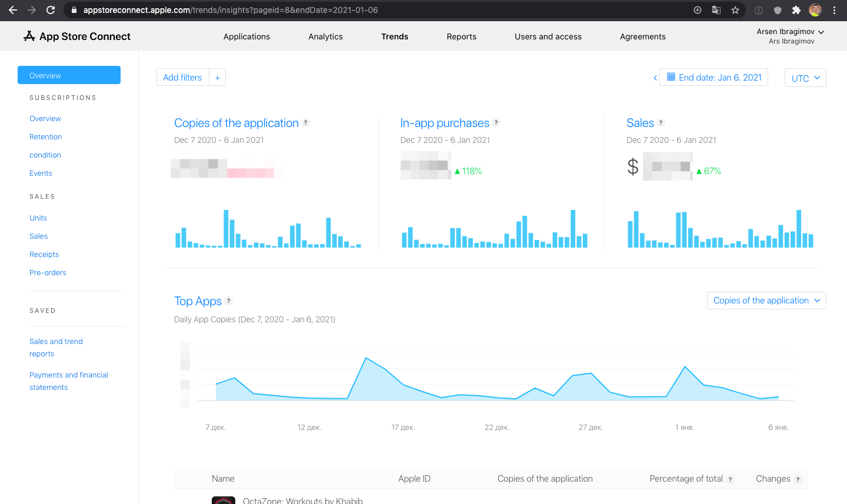Click the Top Apps heading

point(198,301)
